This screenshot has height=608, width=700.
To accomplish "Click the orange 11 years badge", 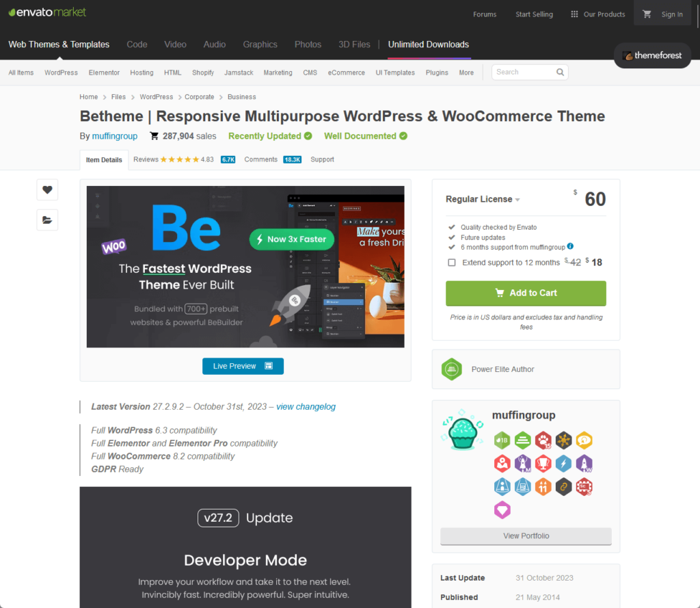I will point(543,487).
